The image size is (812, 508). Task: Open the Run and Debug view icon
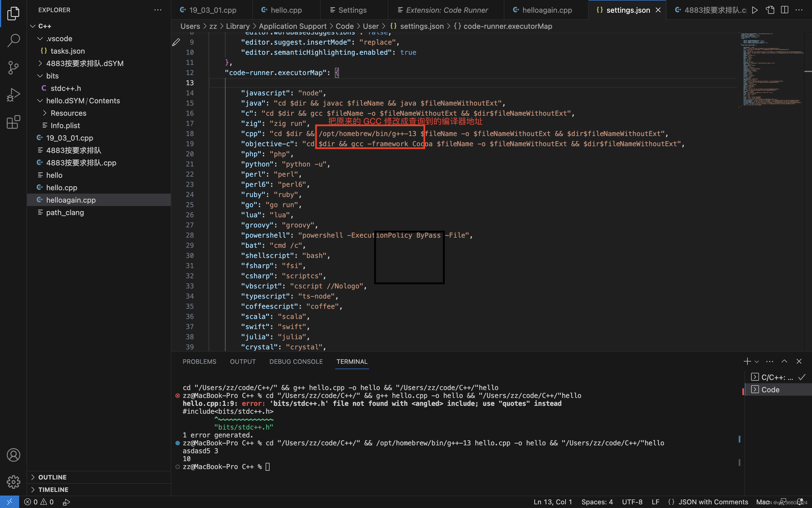pyautogui.click(x=13, y=95)
